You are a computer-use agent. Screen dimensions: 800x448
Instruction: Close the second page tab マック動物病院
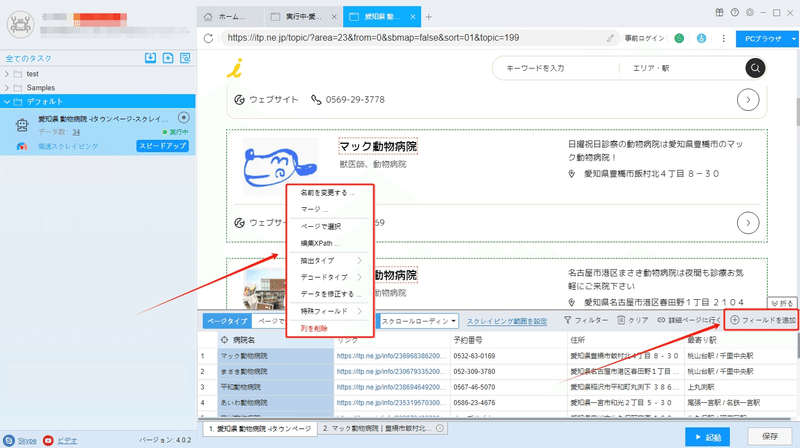[x=440, y=429]
